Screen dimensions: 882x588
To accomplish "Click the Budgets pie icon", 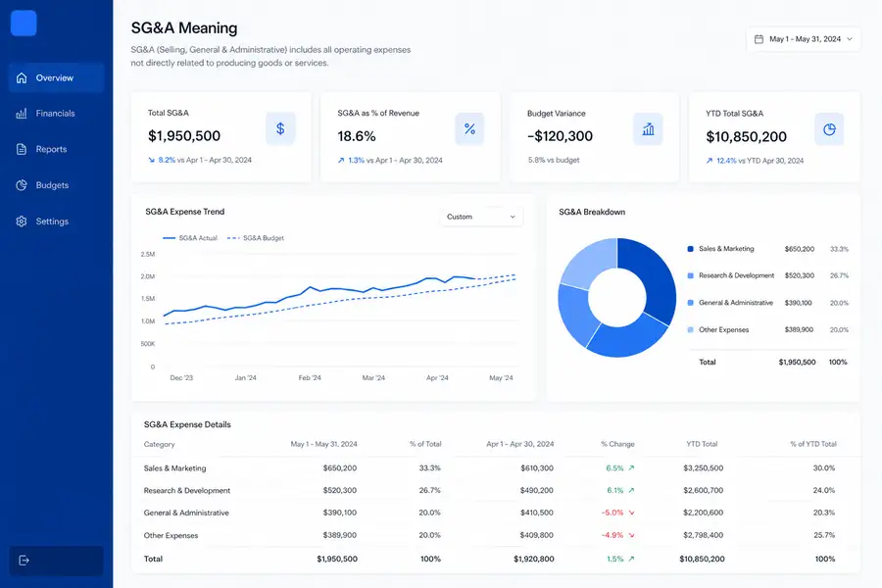I will [22, 185].
